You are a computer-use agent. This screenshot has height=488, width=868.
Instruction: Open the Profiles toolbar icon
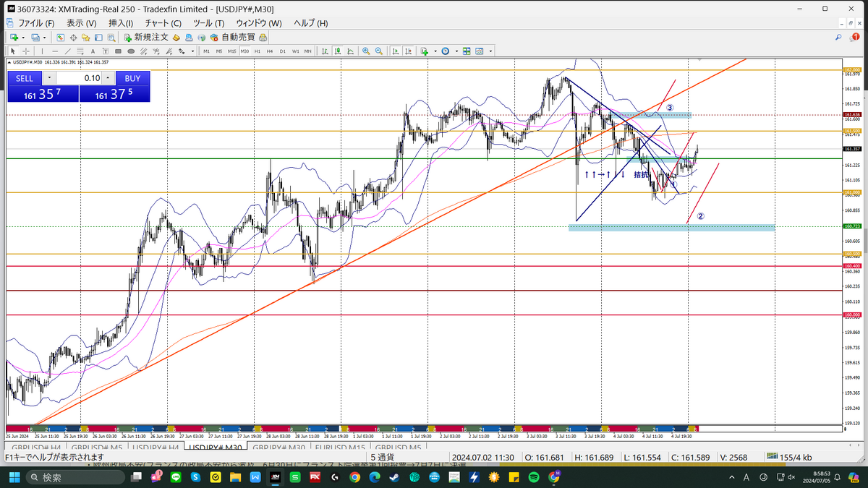click(35, 37)
